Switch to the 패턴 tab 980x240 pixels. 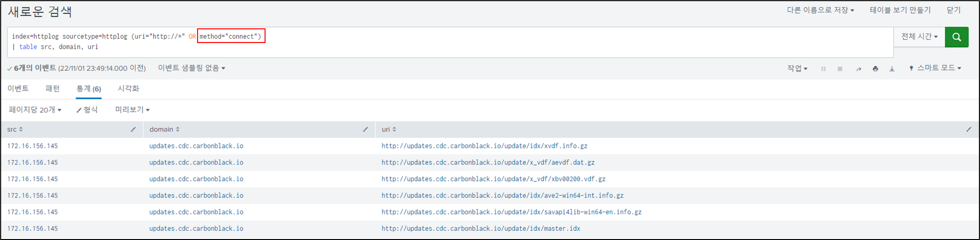tap(52, 88)
